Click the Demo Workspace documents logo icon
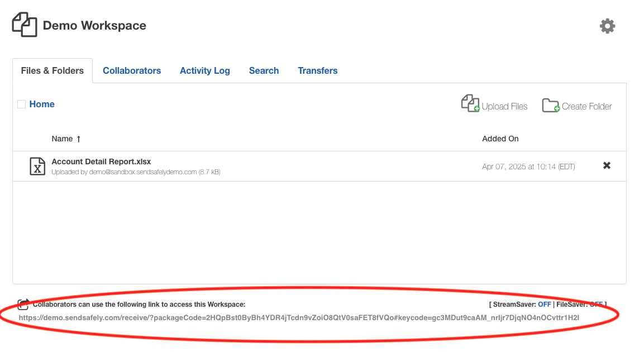Image resolution: width=644 pixels, height=352 pixels. click(x=24, y=25)
